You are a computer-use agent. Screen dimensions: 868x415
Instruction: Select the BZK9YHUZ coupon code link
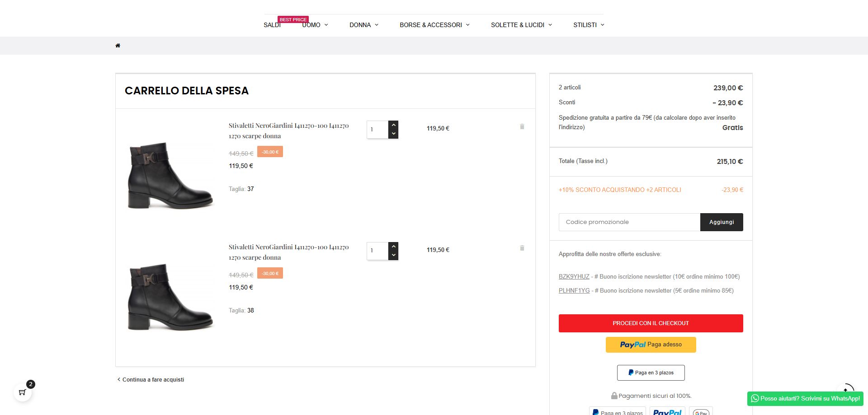tap(574, 277)
